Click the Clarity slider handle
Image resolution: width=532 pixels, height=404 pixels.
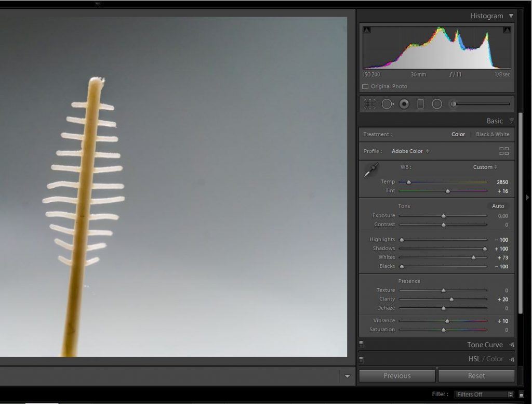pos(451,299)
